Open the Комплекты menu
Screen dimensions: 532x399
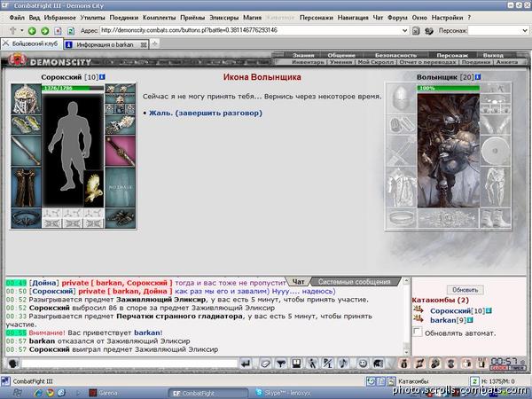click(159, 18)
